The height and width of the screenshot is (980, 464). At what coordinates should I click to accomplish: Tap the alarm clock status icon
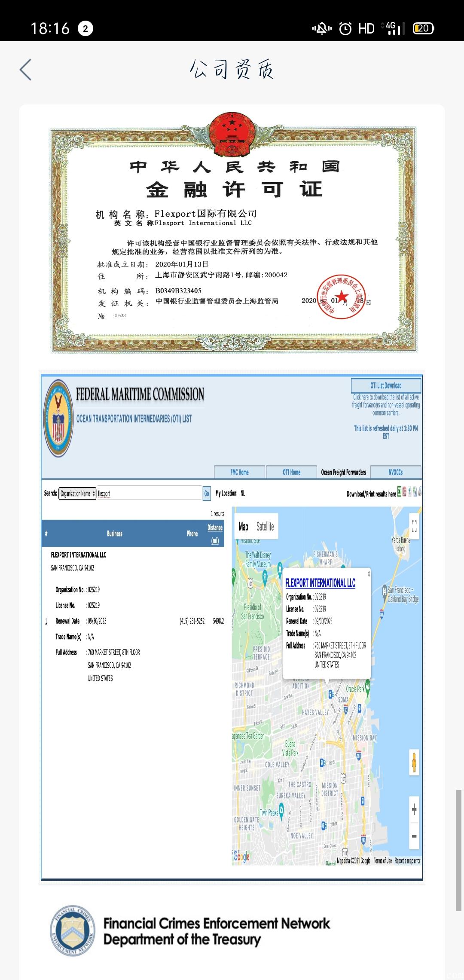click(x=345, y=28)
